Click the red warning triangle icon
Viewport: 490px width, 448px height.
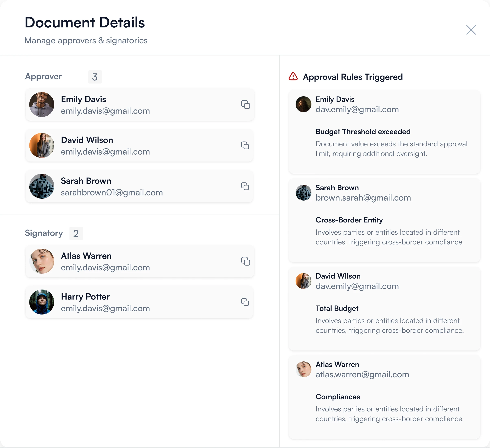pyautogui.click(x=293, y=77)
